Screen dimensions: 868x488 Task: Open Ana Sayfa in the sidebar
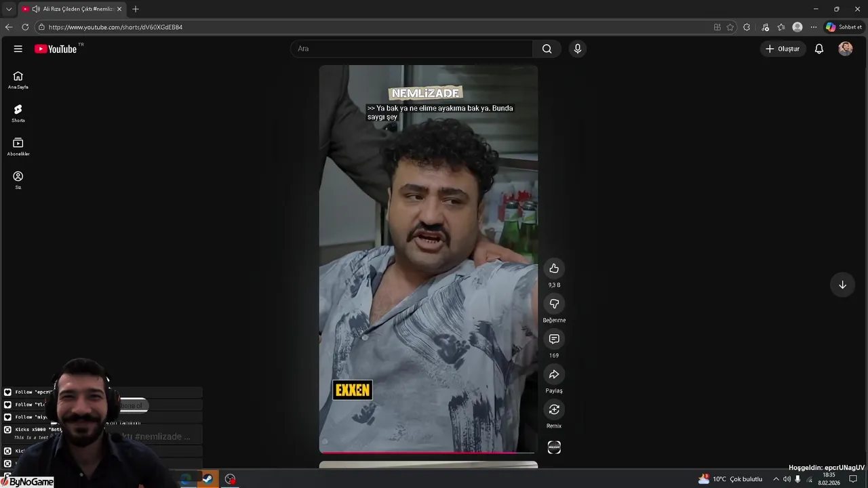pyautogui.click(x=18, y=80)
